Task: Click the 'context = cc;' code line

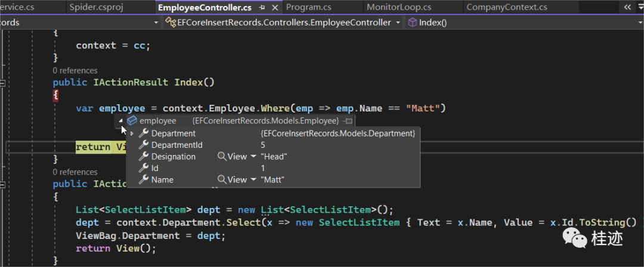Action: click(113, 45)
